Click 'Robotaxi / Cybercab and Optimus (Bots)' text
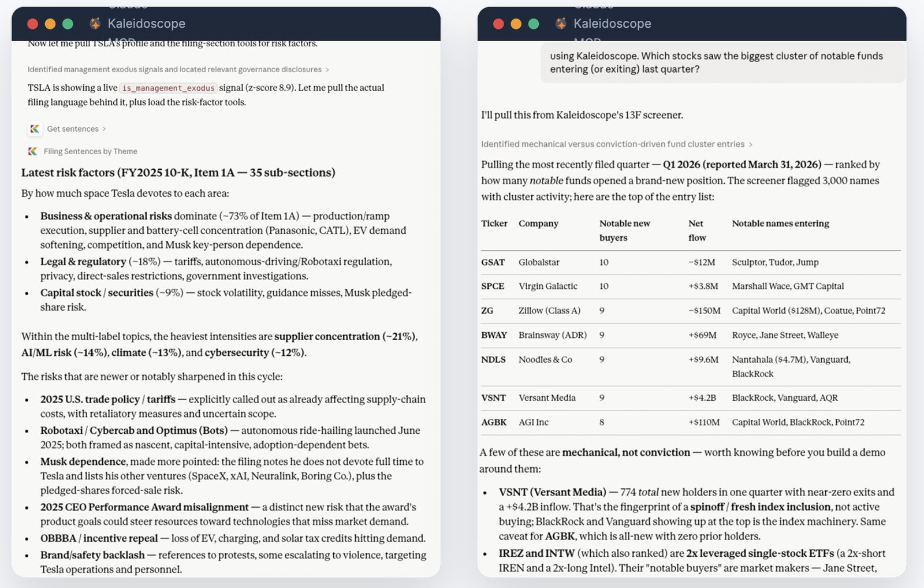The image size is (924, 588). [134, 430]
